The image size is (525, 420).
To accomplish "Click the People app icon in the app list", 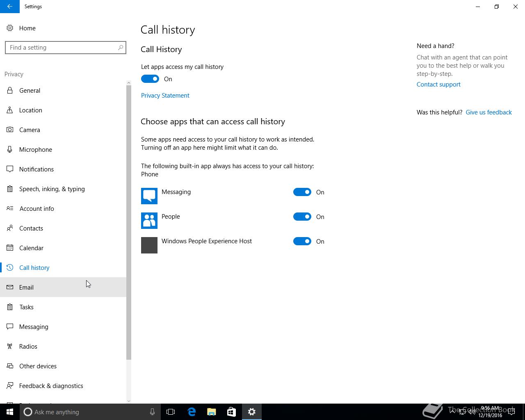I will [x=149, y=221].
